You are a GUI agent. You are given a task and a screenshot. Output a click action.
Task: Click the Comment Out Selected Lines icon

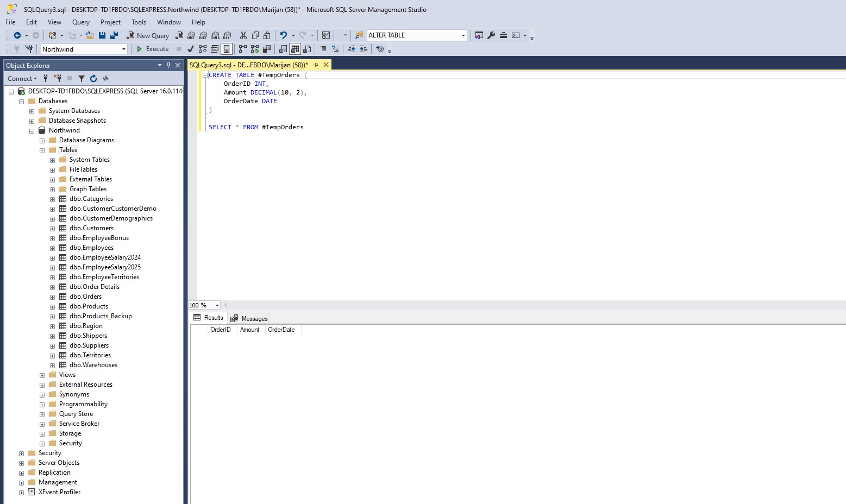[x=323, y=49]
